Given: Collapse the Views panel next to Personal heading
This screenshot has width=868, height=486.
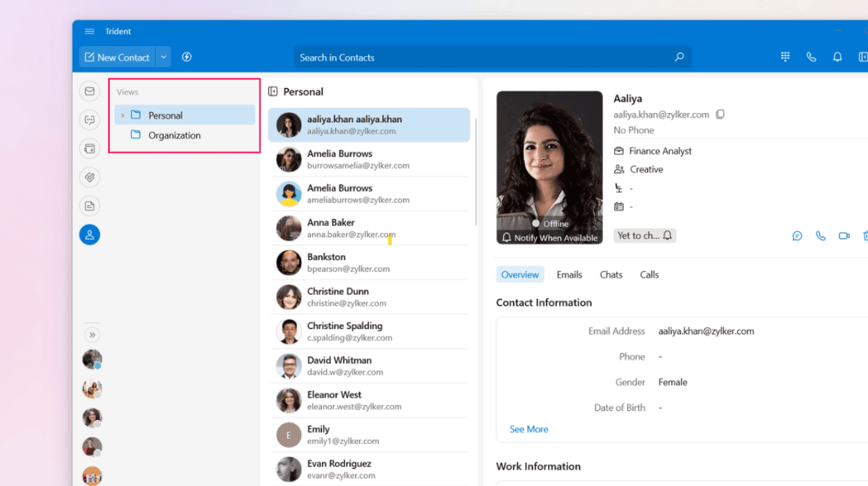Looking at the screenshot, I should coord(273,91).
